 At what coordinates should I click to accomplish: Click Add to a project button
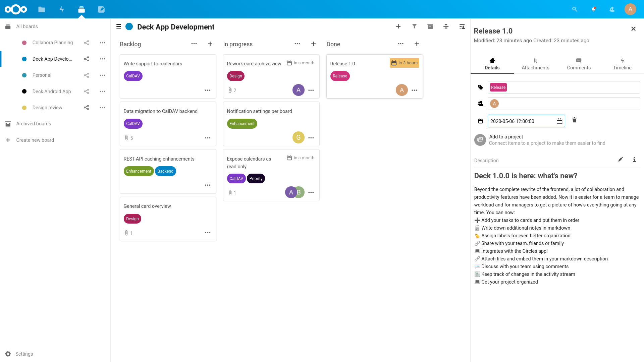click(x=506, y=140)
